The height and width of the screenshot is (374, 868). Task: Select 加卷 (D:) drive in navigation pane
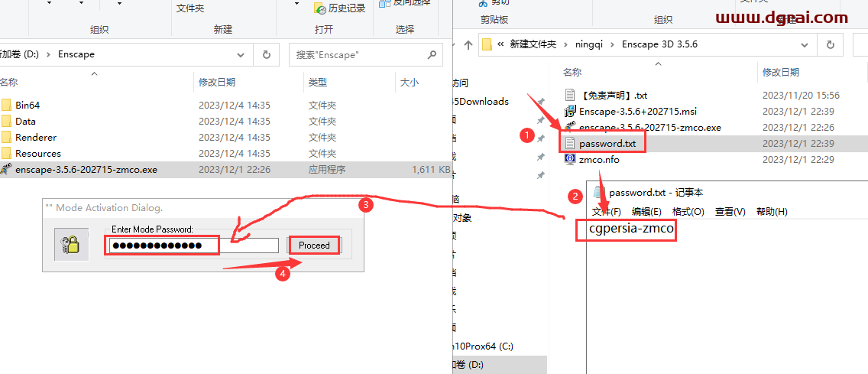coord(468,365)
